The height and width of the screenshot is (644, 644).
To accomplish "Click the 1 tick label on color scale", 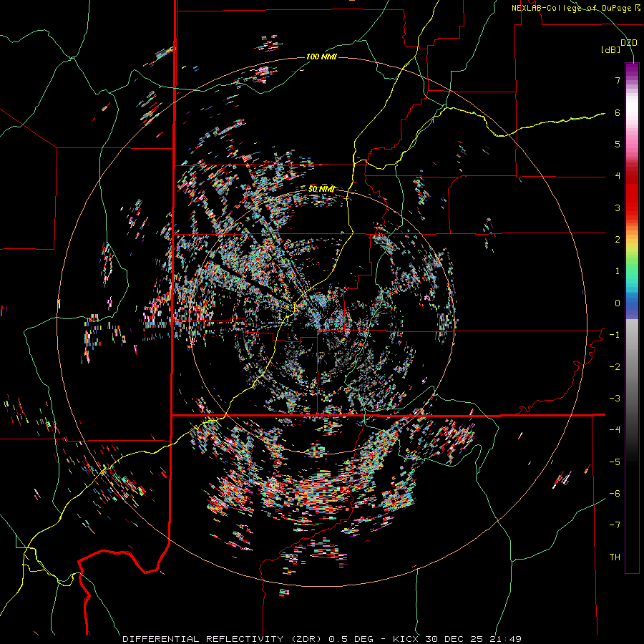I will [618, 271].
